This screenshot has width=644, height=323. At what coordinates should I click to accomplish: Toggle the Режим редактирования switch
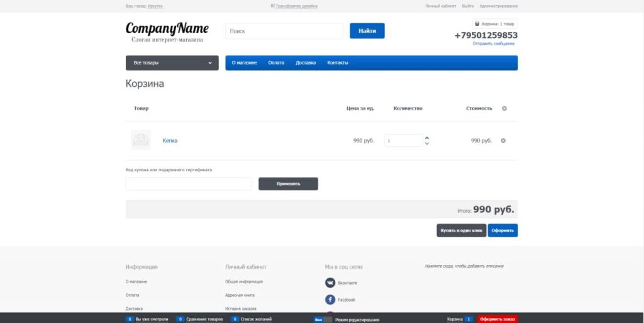pos(323,319)
